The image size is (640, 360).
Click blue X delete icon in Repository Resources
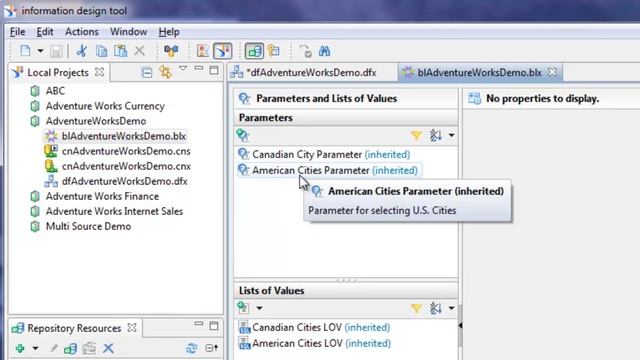coord(108,348)
